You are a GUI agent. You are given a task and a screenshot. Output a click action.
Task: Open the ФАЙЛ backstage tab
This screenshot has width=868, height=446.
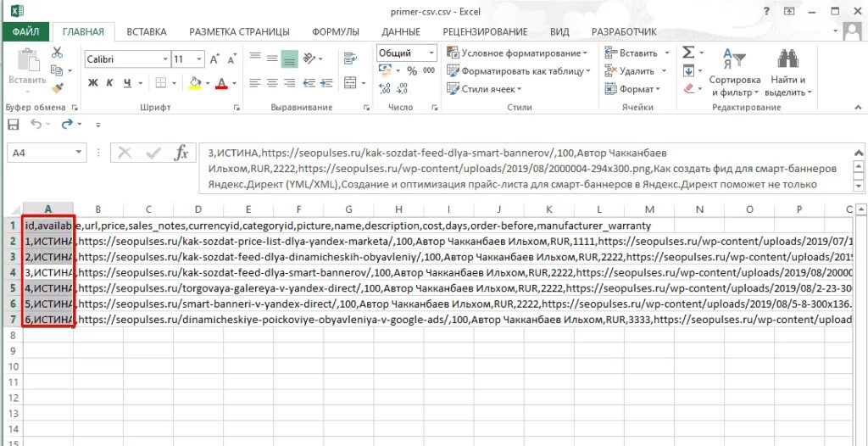pyautogui.click(x=25, y=31)
